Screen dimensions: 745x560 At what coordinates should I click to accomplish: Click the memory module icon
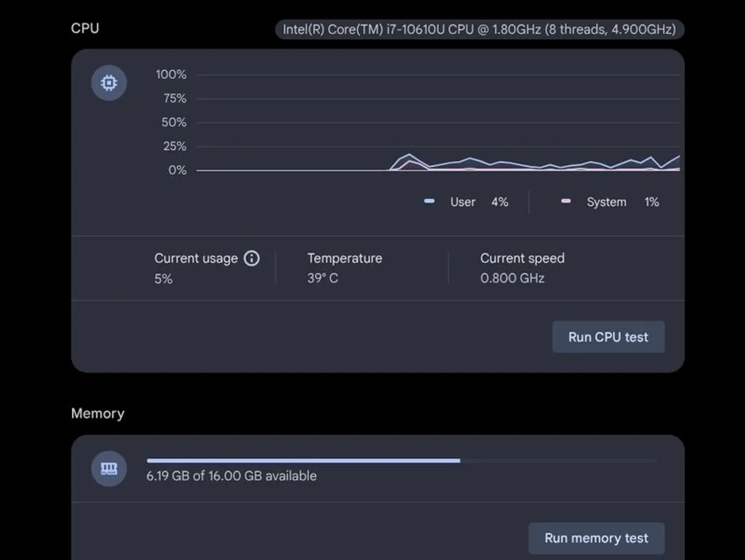[x=109, y=468]
